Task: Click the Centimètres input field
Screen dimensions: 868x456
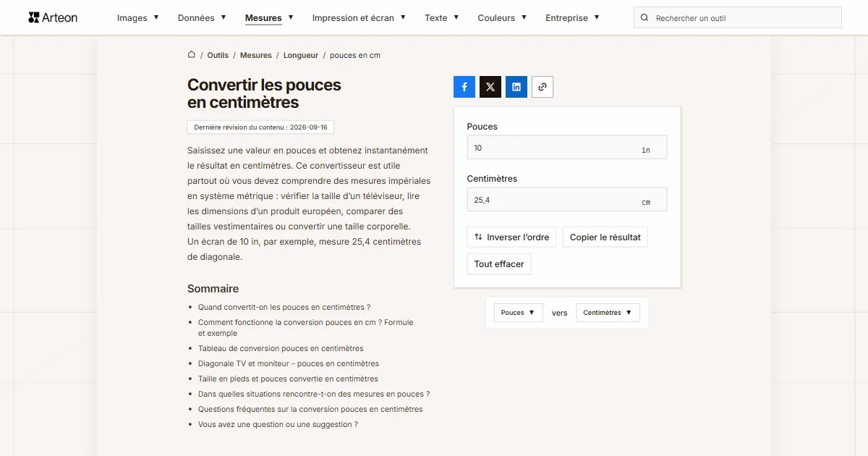Action: (x=567, y=200)
